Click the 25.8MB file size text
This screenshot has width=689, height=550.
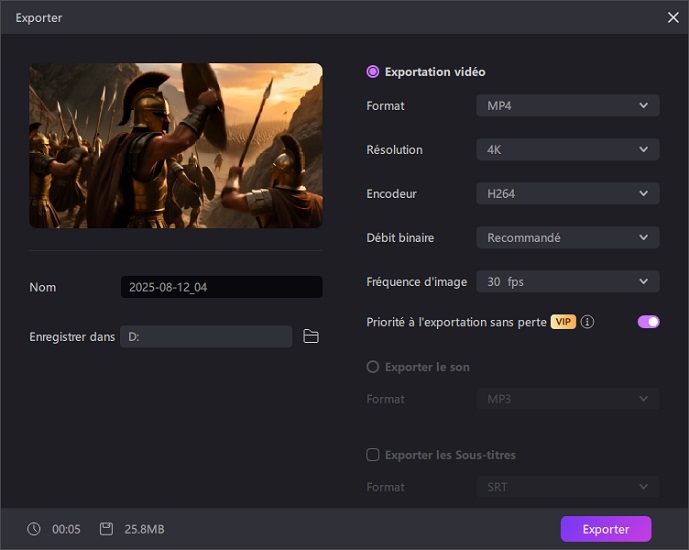point(144,529)
